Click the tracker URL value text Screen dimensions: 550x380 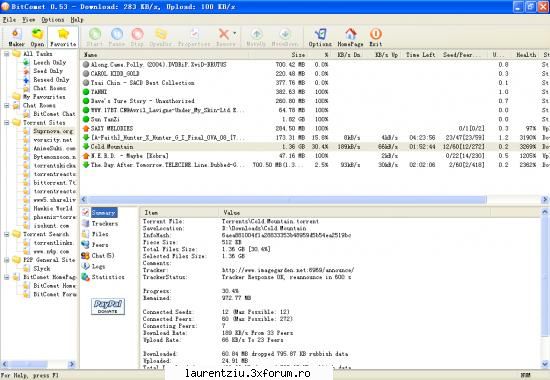pyautogui.click(x=288, y=270)
